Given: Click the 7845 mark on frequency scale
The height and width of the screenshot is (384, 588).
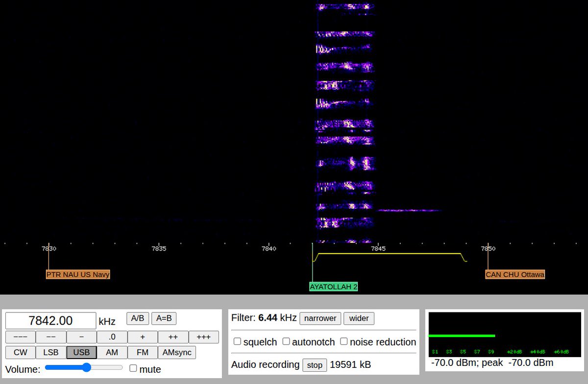Looking at the screenshot, I should click(378, 249).
